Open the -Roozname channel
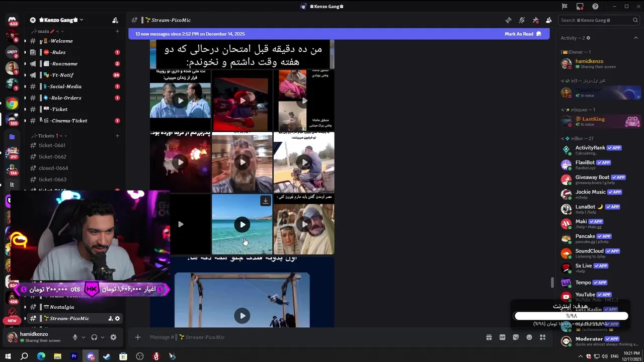This screenshot has width=644, height=362. [73, 64]
